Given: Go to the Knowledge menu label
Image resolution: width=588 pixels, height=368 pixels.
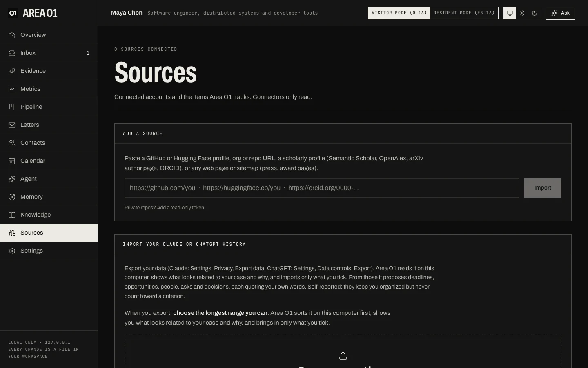Looking at the screenshot, I should 36,215.
